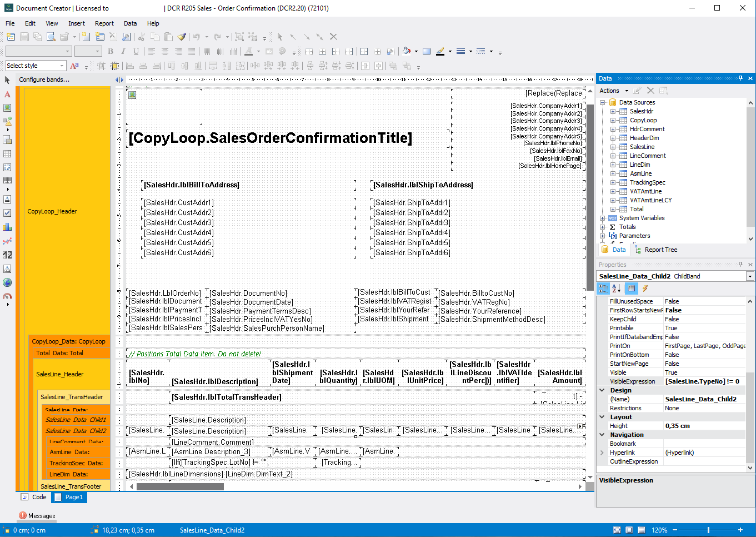Screen dimensions: 756x537
Task: Click the Paste clipboard icon
Action: tap(168, 37)
